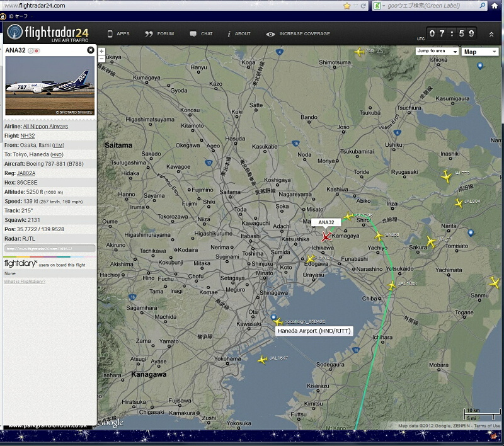Open the CHAT menu item
504x446 pixels.
(201, 34)
